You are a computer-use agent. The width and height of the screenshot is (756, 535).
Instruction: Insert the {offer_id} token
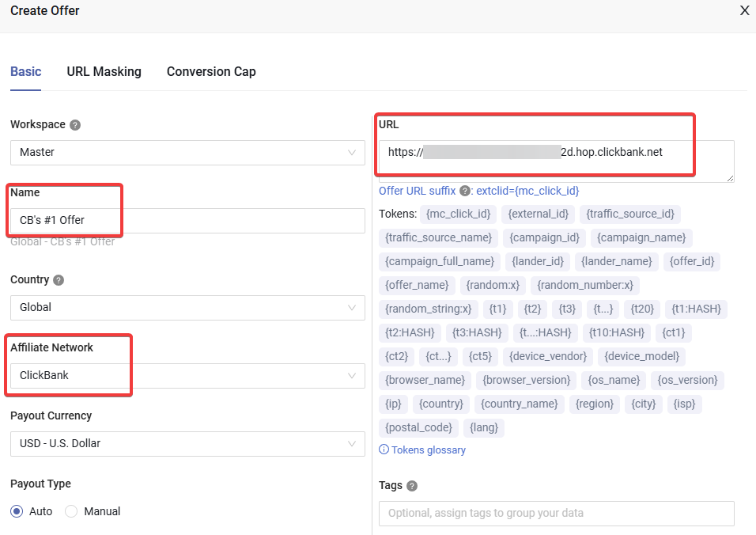coord(692,261)
